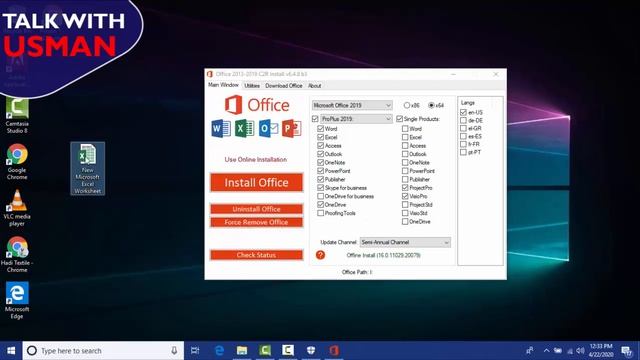Uncheck Skype for business checkbox
Screen dimensions: 640x360
(x=320, y=188)
